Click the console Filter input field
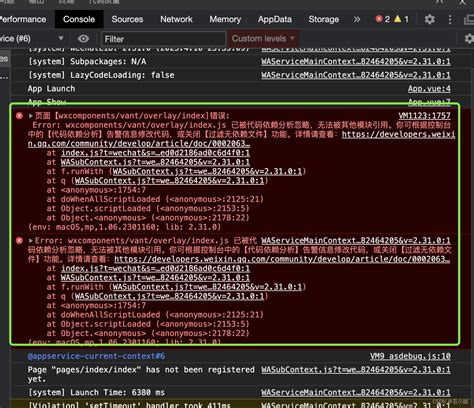Image resolution: width=474 pixels, height=408 pixels. pyautogui.click(x=163, y=39)
